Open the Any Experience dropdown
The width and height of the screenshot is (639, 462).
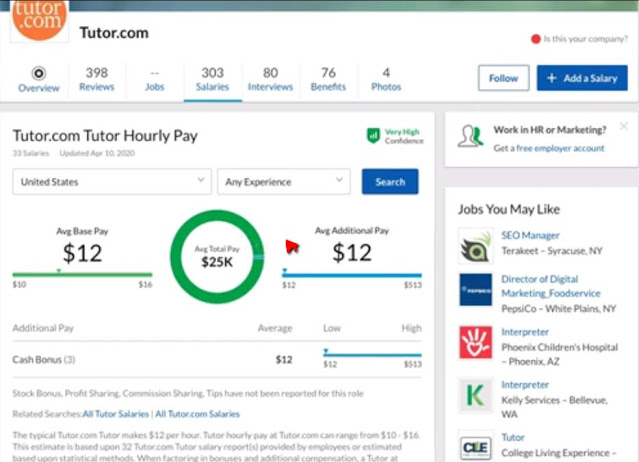(x=284, y=181)
